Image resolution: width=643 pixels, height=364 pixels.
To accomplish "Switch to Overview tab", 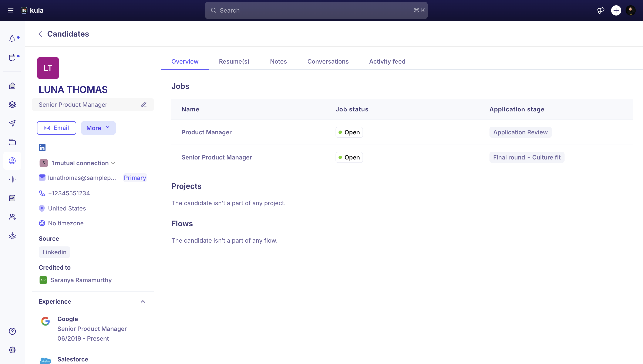I will [x=185, y=61].
